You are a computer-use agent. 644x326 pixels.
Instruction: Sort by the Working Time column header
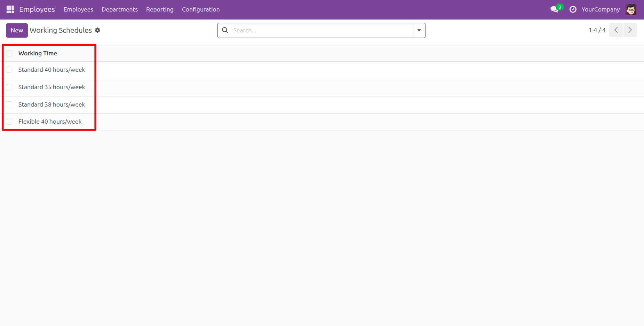[38, 53]
